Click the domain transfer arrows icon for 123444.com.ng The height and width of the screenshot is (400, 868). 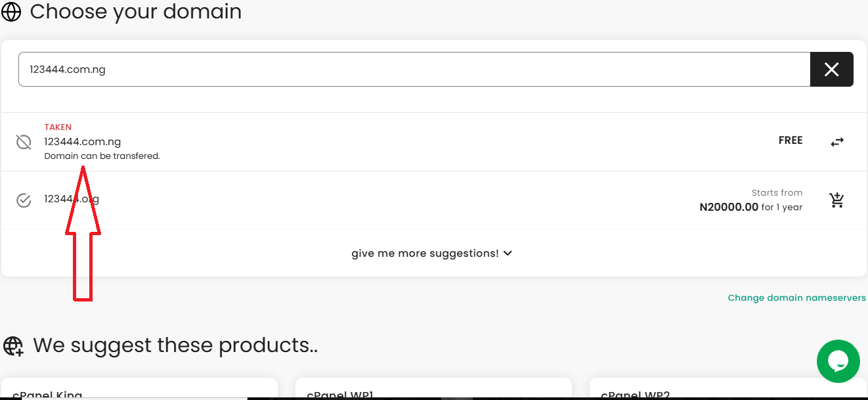point(836,141)
